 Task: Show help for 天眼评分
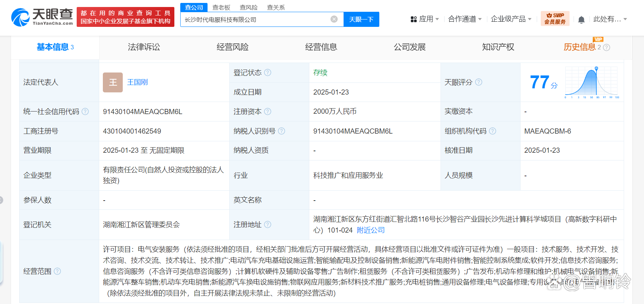click(x=478, y=82)
